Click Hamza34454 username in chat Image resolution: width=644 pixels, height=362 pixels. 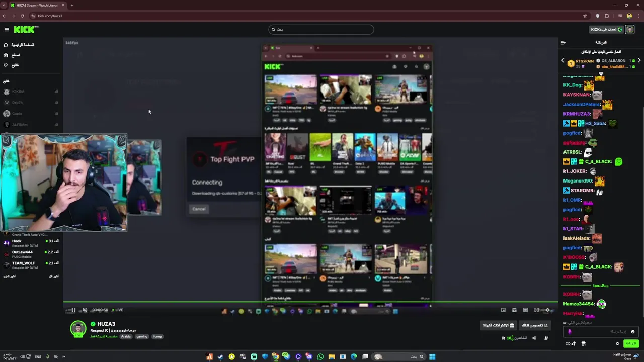579,304
